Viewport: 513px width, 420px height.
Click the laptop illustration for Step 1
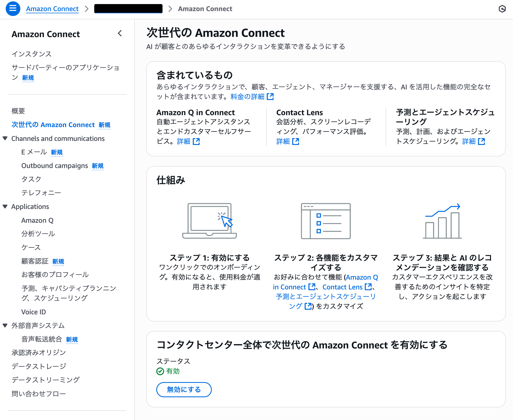209,221
